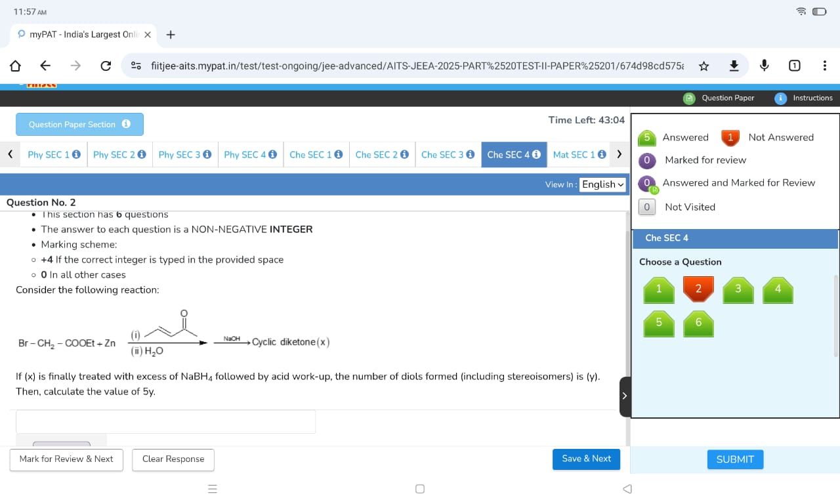Image resolution: width=840 pixels, height=504 pixels.
Task: Go to question 3 in palette
Action: pyautogui.click(x=738, y=289)
